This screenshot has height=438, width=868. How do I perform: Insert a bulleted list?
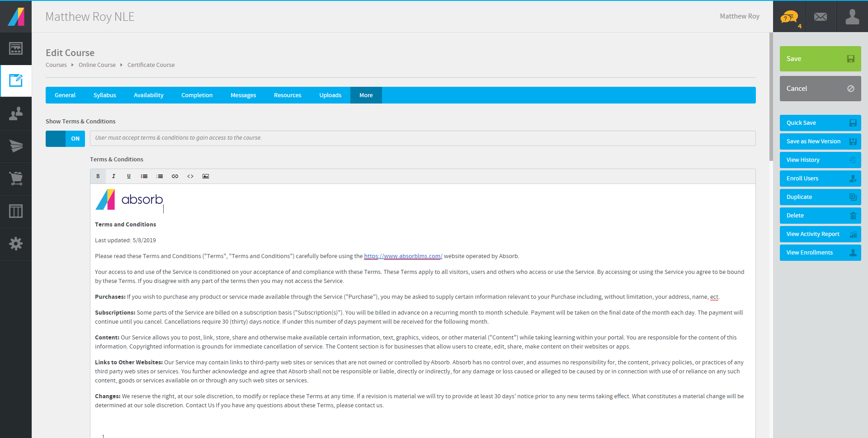tap(144, 176)
